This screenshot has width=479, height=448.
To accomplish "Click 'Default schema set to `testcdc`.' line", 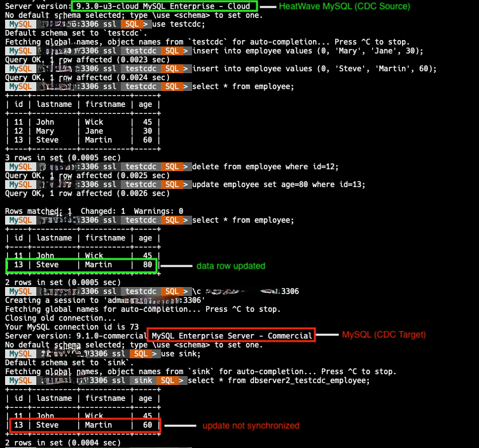I will coord(76,33).
